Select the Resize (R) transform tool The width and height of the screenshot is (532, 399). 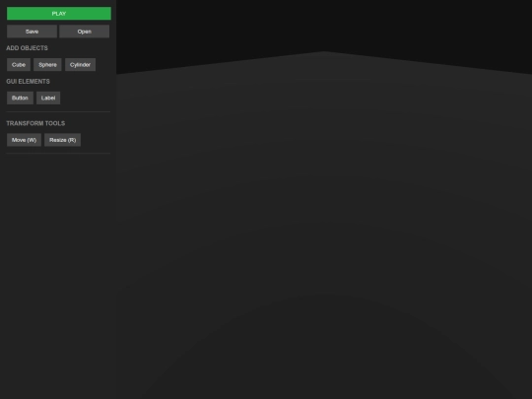coord(62,140)
